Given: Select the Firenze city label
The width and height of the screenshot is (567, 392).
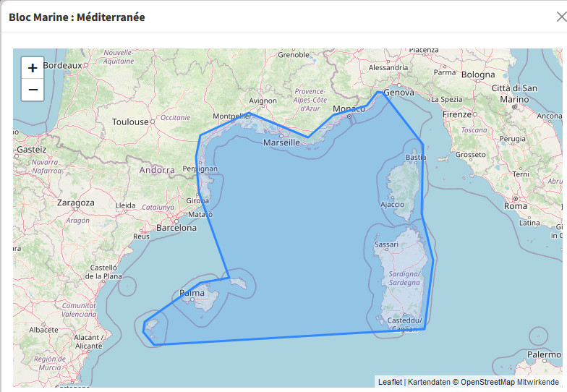Looking at the screenshot, I should coord(457,114).
